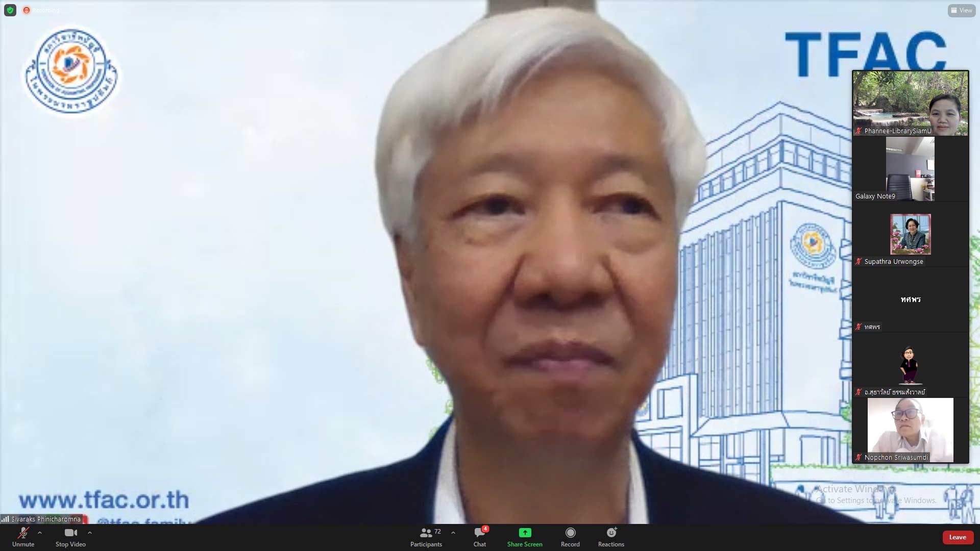980x551 pixels.
Task: Select Galaxy Note9 participant video
Action: (911, 169)
